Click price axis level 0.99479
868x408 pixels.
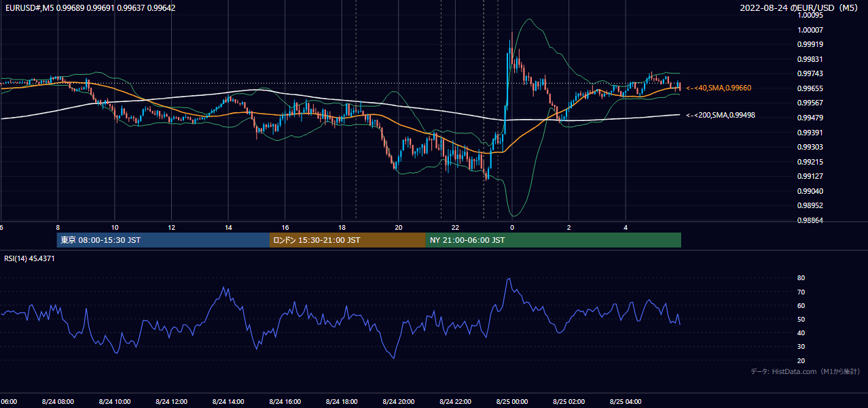tap(811, 118)
